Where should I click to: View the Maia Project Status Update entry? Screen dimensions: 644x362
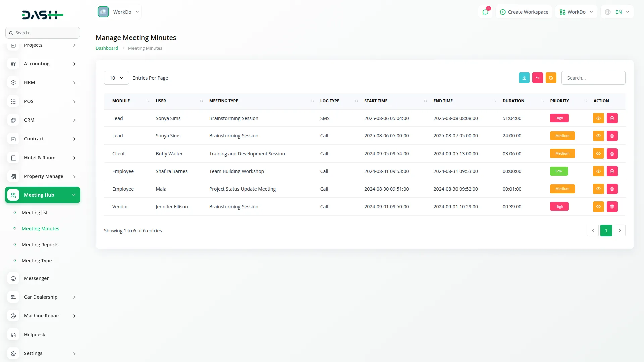tap(598, 189)
